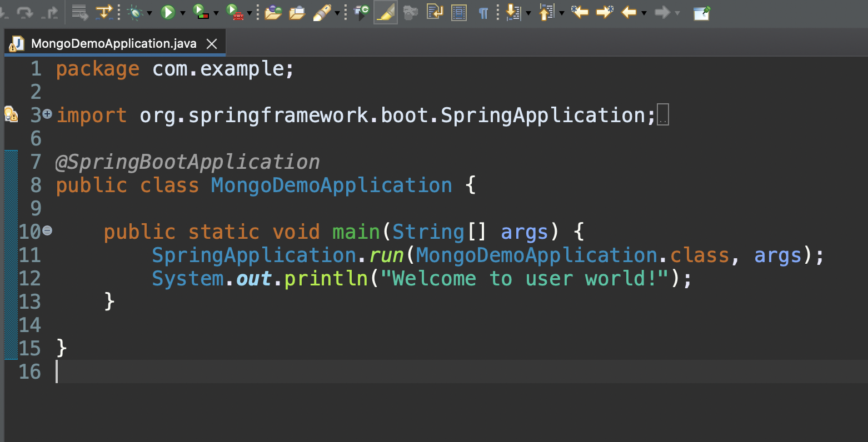Viewport: 868px width, 442px height.
Task: Click the 'import' keyword on line 3
Action: click(92, 115)
